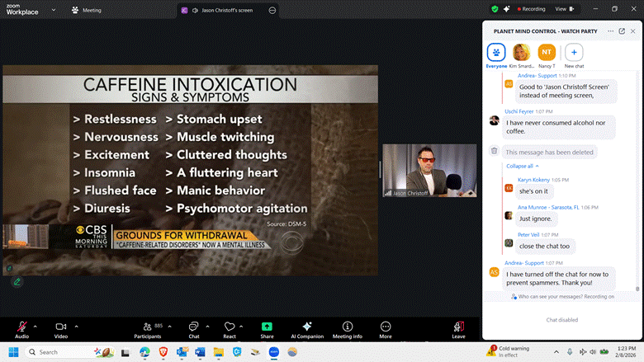
Task: Open the View layout menu
Action: [x=564, y=9]
